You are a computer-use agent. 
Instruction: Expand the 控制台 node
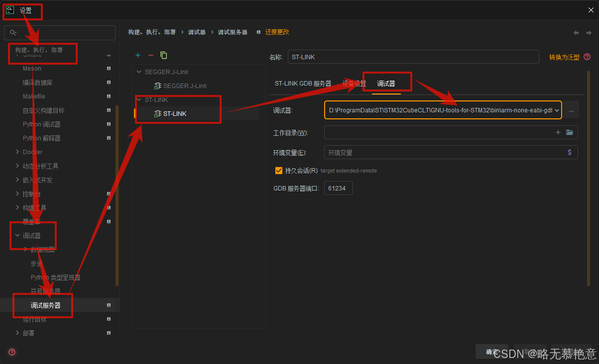tap(18, 194)
